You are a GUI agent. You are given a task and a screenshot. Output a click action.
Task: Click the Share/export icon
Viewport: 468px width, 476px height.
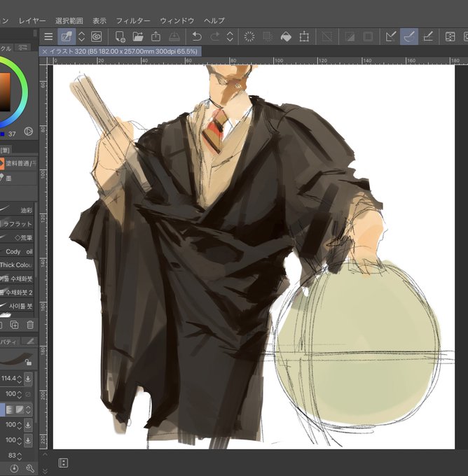156,36
